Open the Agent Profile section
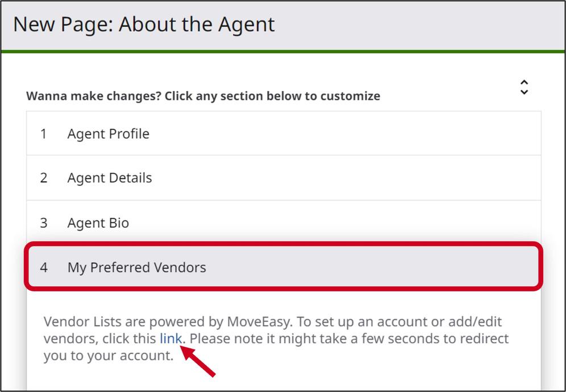The width and height of the screenshot is (566, 392). (x=108, y=134)
